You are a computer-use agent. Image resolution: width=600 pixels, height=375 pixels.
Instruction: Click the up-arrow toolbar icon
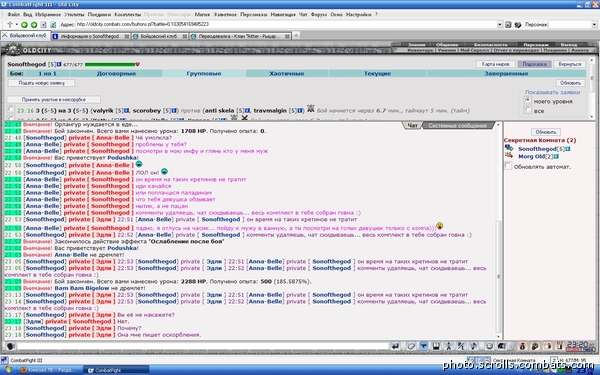[10, 24]
